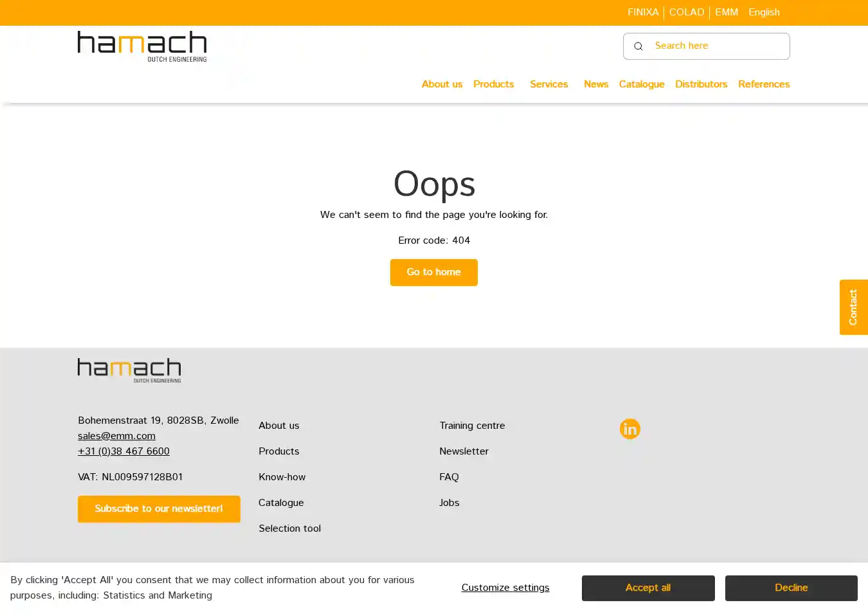Open the Catalogue from navigation bar
The height and width of the screenshot is (614, 868).
tap(641, 84)
